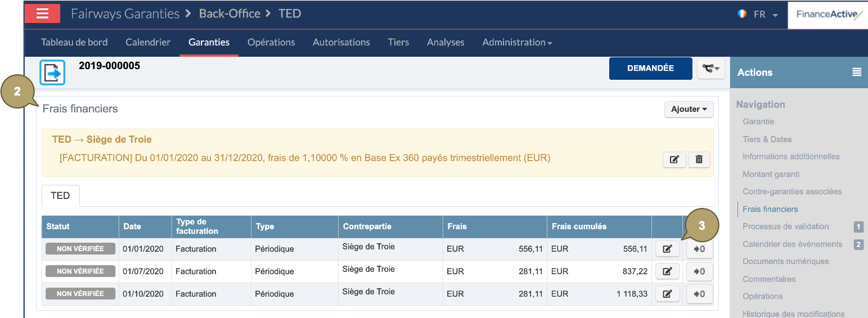Toggle the Actions panel list icon

(x=857, y=72)
